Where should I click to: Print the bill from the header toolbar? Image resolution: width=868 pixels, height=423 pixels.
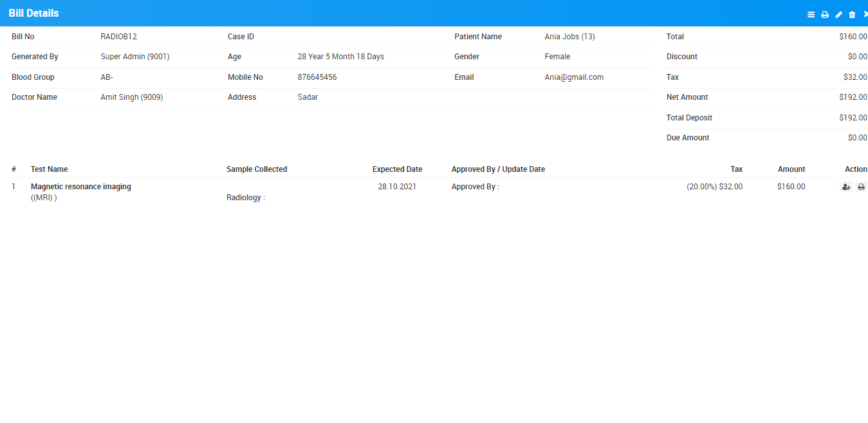point(825,14)
